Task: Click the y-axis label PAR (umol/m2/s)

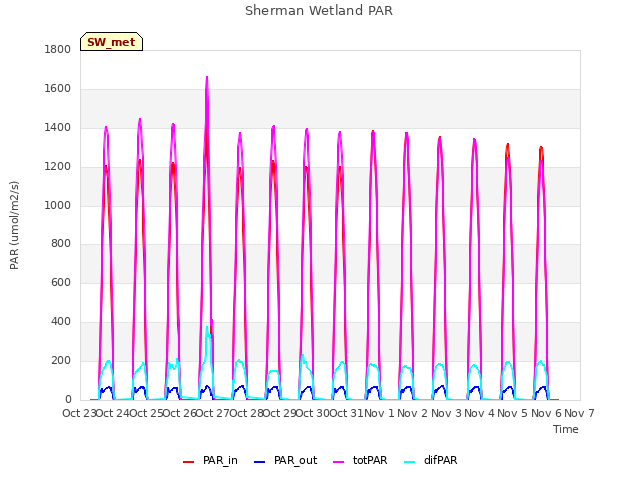Action: click(14, 225)
